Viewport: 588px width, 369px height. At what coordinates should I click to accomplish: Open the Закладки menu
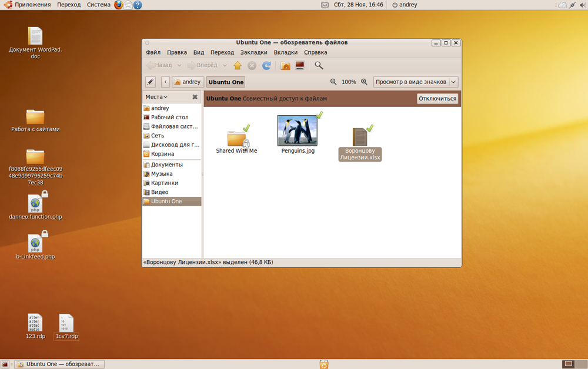point(253,53)
